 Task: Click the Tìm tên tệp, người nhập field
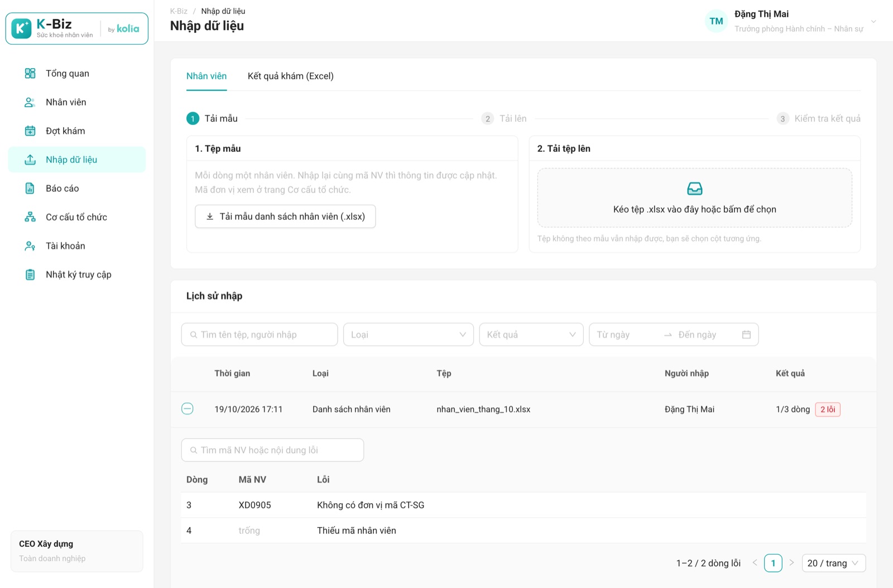(260, 335)
